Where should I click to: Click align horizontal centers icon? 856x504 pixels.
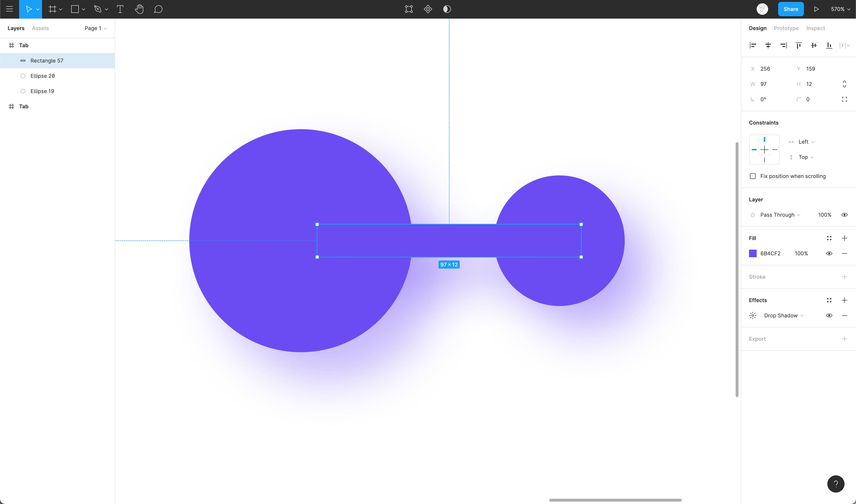[768, 46]
